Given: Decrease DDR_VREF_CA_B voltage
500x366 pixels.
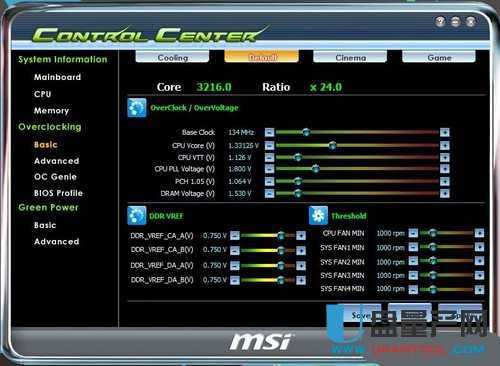Looking at the screenshot, I should pyautogui.click(x=235, y=250).
